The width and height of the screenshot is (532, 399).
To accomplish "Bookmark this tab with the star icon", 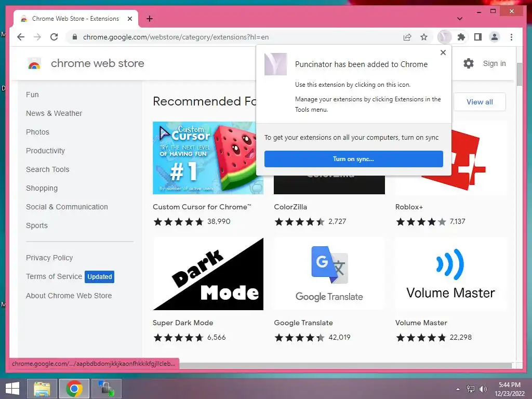I will tap(424, 37).
